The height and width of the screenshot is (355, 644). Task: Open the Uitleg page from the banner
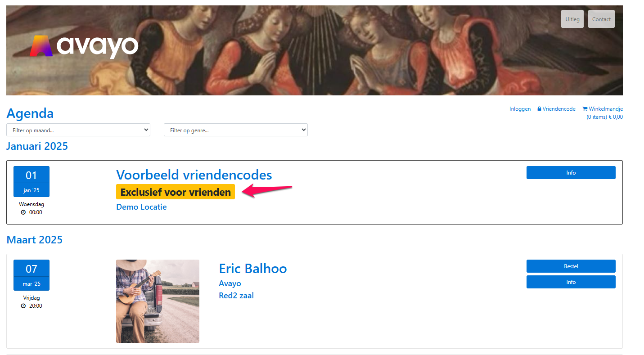[x=572, y=19]
